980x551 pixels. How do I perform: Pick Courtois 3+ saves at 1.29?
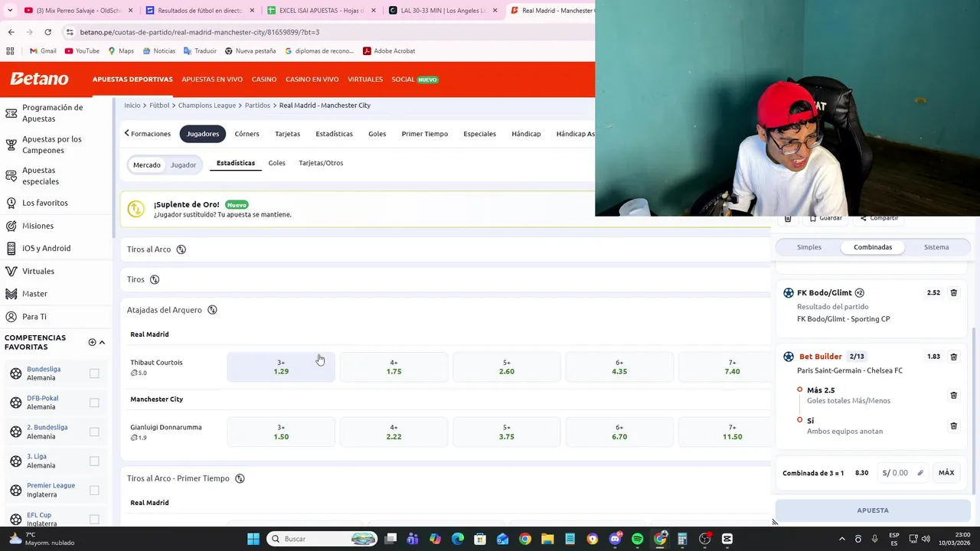point(281,367)
